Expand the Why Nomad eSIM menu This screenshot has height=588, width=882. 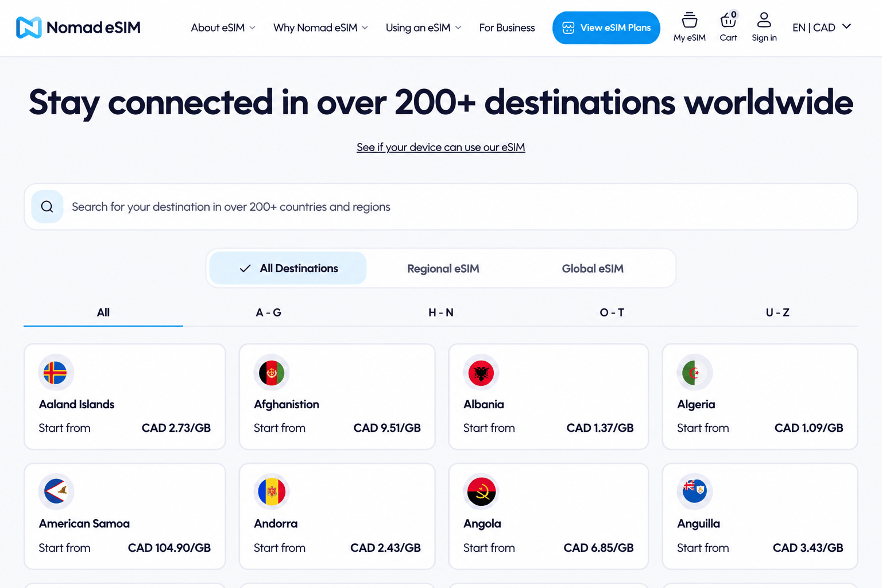click(x=320, y=28)
